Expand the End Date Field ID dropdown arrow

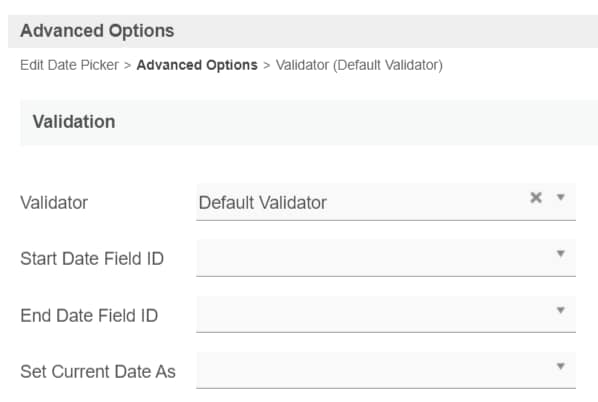[560, 310]
